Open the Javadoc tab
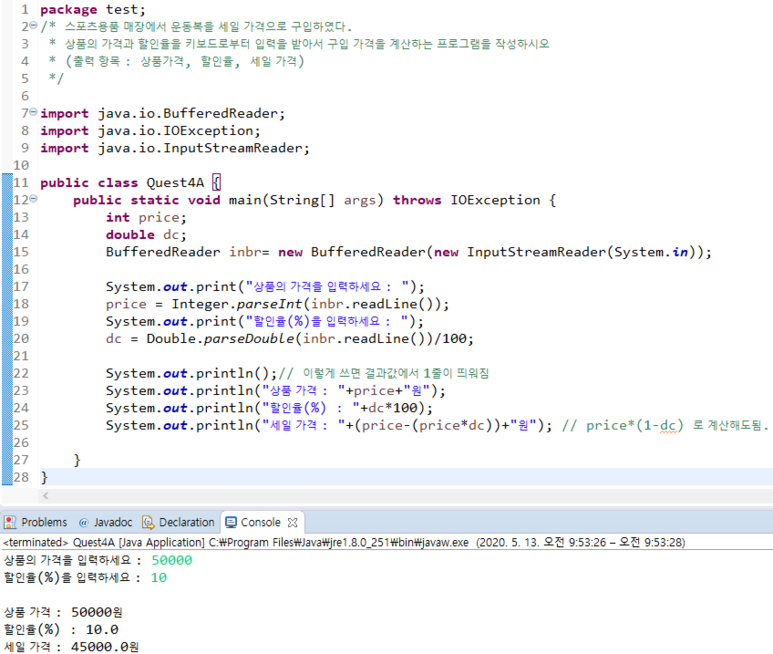773x654 pixels. point(113,522)
